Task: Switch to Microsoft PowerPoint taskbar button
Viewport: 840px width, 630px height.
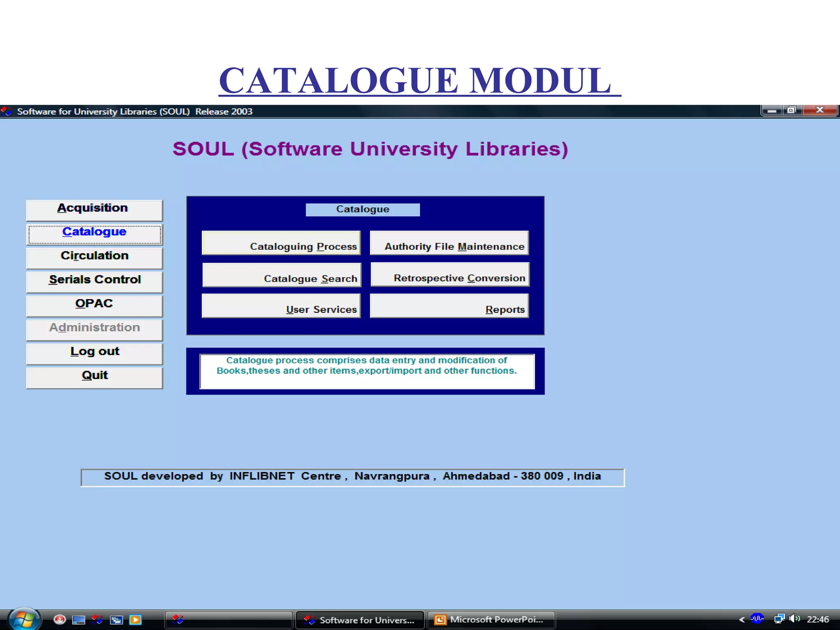Action: point(491,620)
